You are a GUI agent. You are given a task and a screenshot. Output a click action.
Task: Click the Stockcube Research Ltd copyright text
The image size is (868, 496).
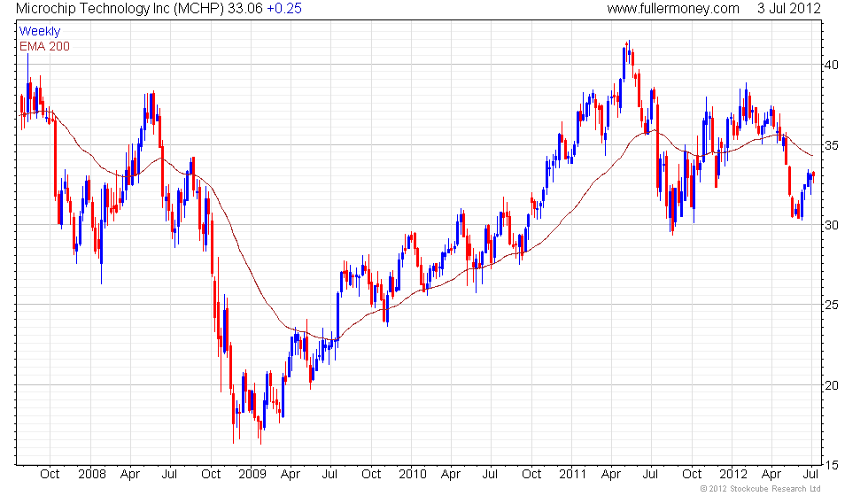pyautogui.click(x=761, y=489)
